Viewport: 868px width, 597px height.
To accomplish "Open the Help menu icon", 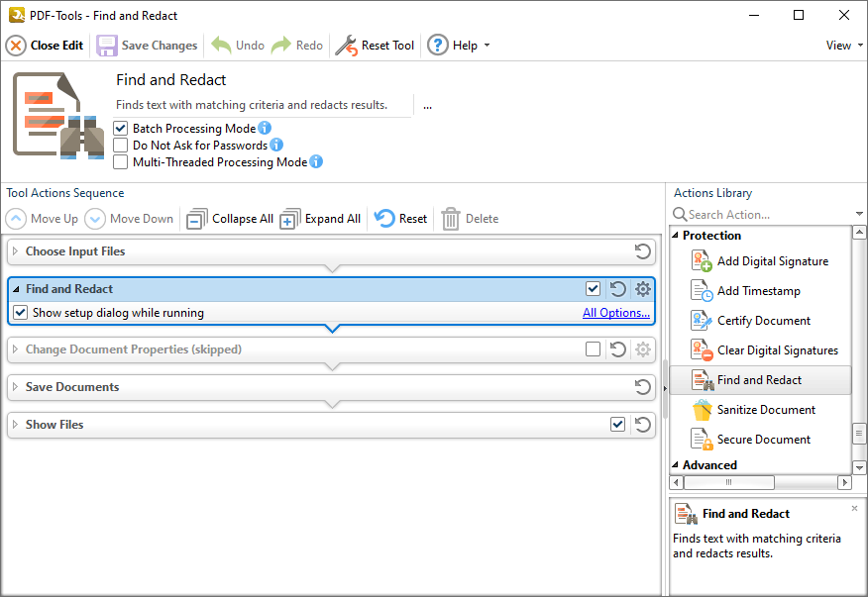I will pos(437,46).
